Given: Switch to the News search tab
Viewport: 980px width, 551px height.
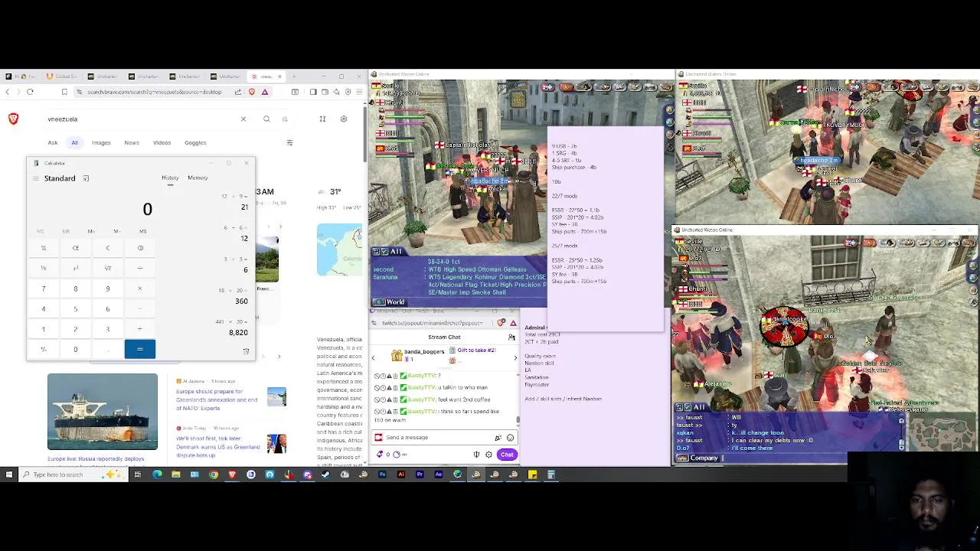Looking at the screenshot, I should point(132,142).
